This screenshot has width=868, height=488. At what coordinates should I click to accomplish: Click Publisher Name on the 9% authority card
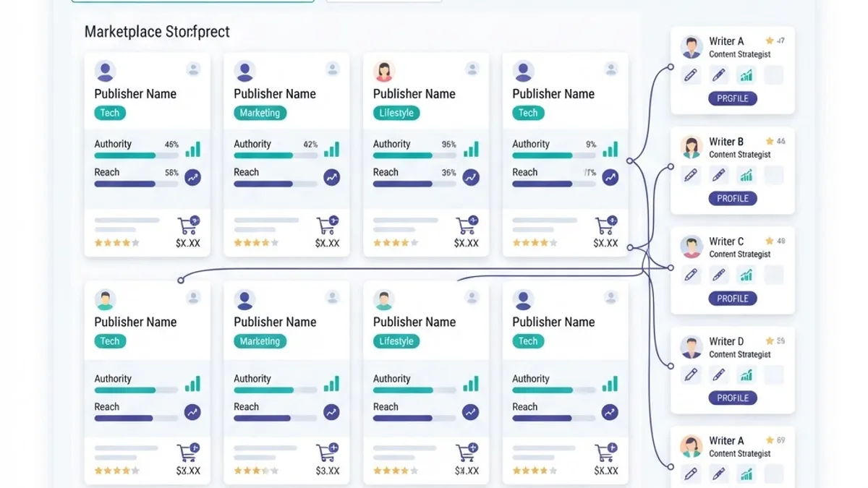553,94
